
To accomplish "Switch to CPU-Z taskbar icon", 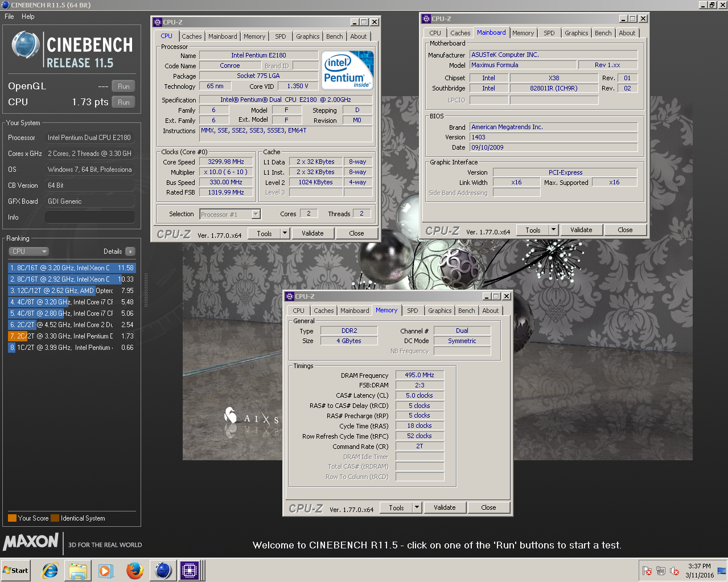I will [x=190, y=570].
